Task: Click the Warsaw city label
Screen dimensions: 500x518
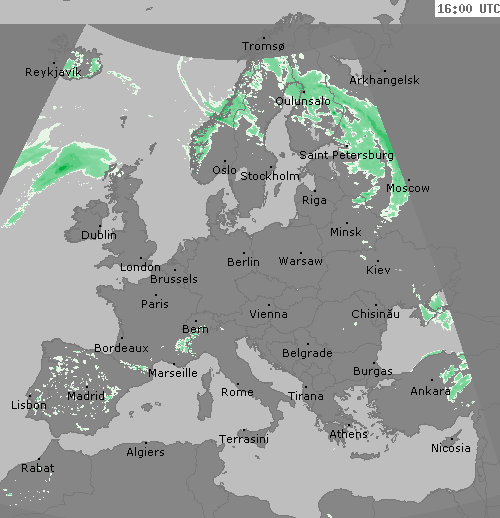Action: [x=300, y=261]
